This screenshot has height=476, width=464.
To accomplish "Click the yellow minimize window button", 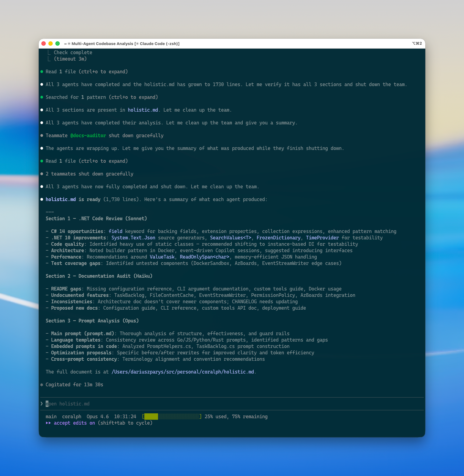I will (51, 43).
